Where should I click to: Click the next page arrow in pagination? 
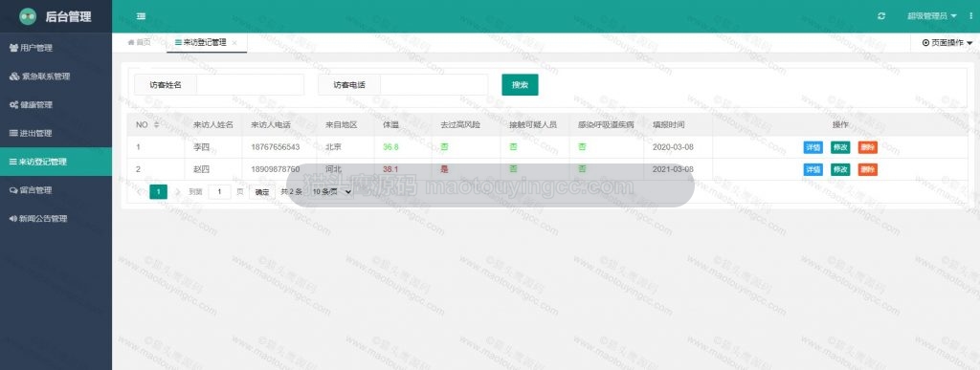click(177, 192)
